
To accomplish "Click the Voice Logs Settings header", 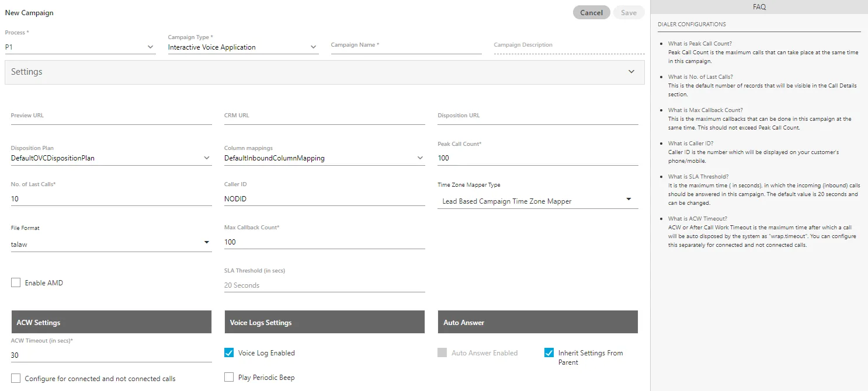I will 324,322.
